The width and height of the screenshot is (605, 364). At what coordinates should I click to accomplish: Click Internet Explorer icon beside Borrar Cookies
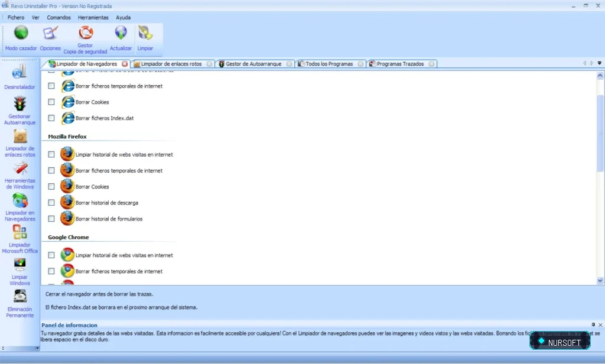(68, 102)
